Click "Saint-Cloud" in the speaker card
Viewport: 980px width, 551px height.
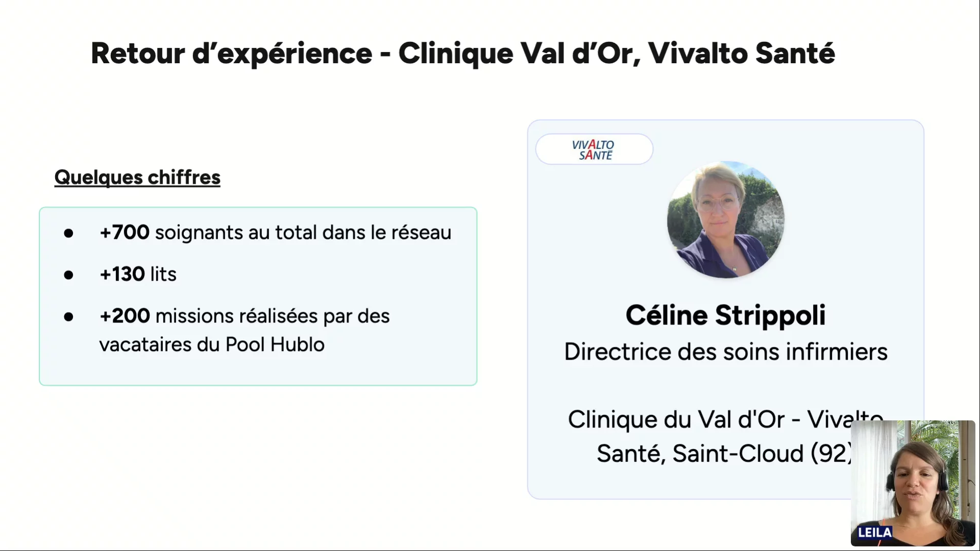click(738, 453)
